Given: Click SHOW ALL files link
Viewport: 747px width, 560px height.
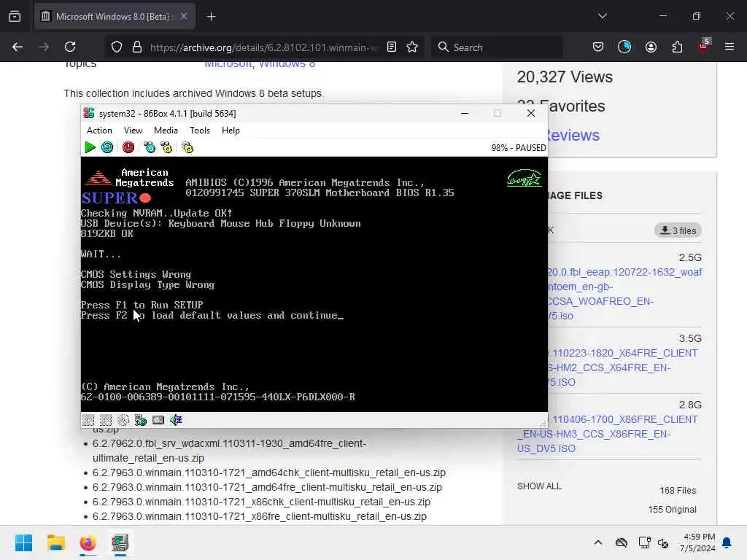Looking at the screenshot, I should (x=539, y=486).
